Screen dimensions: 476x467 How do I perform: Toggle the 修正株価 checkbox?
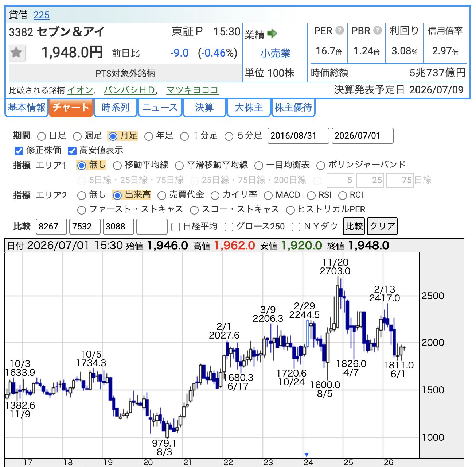(x=19, y=151)
